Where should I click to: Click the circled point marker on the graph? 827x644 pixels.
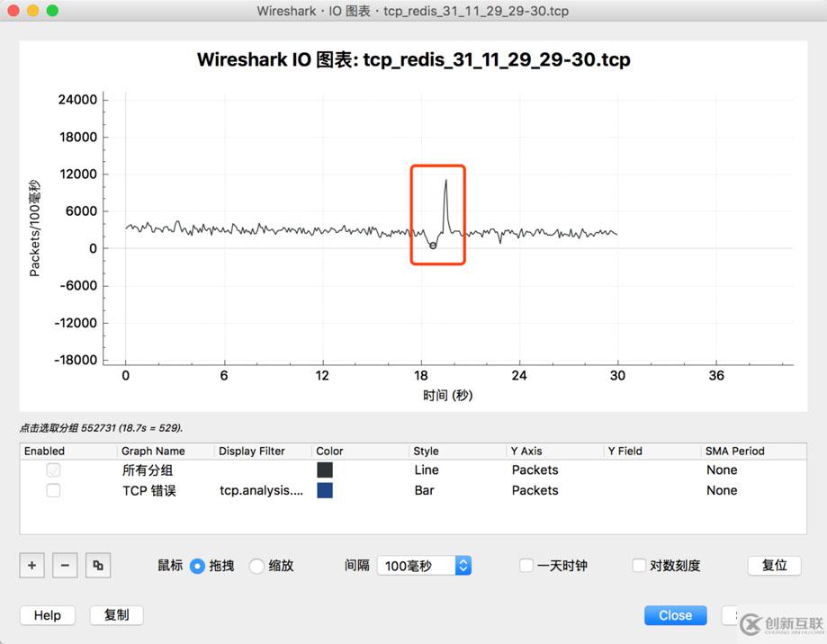tap(433, 246)
